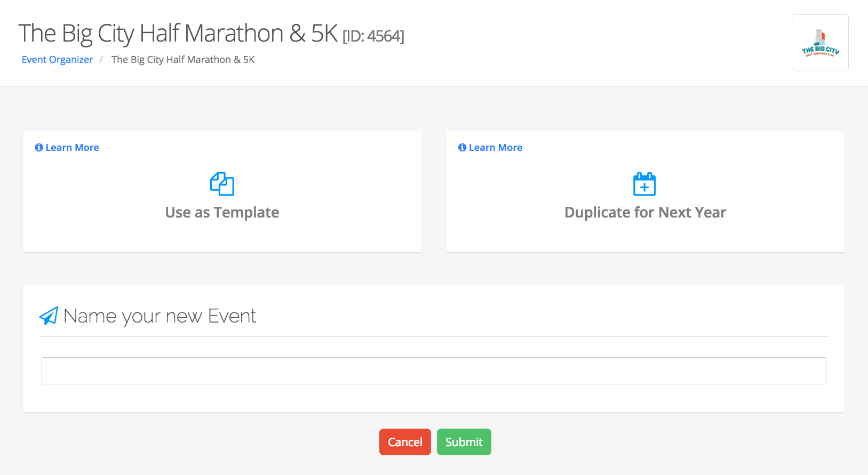Click the Name your new Event heading
Screen dimensions: 868x475
[x=160, y=316]
